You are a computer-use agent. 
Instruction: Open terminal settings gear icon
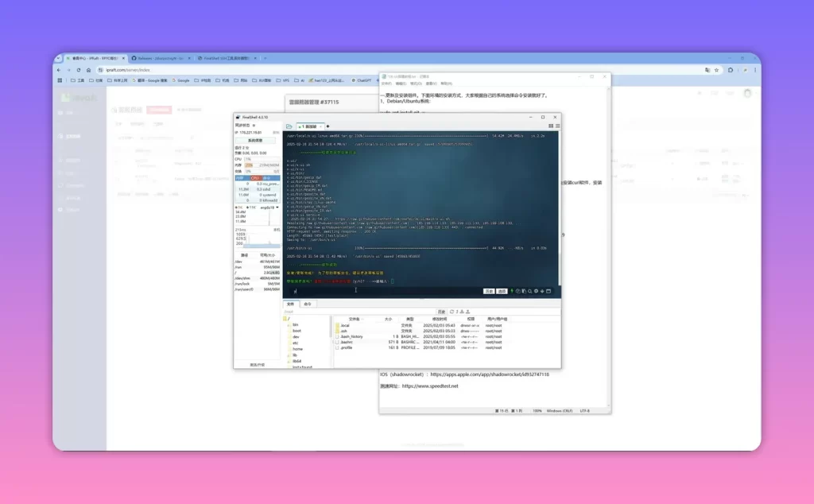537,291
